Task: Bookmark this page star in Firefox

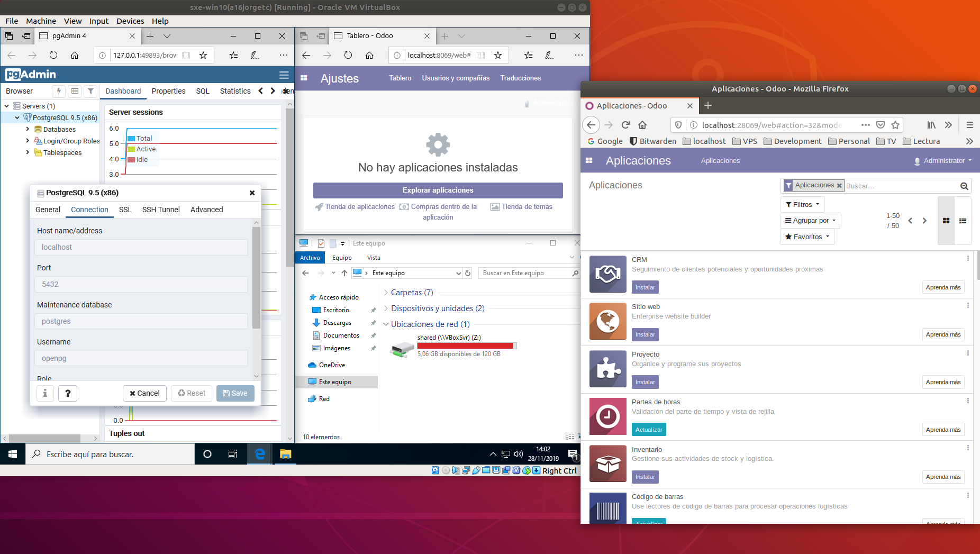Action: (895, 125)
